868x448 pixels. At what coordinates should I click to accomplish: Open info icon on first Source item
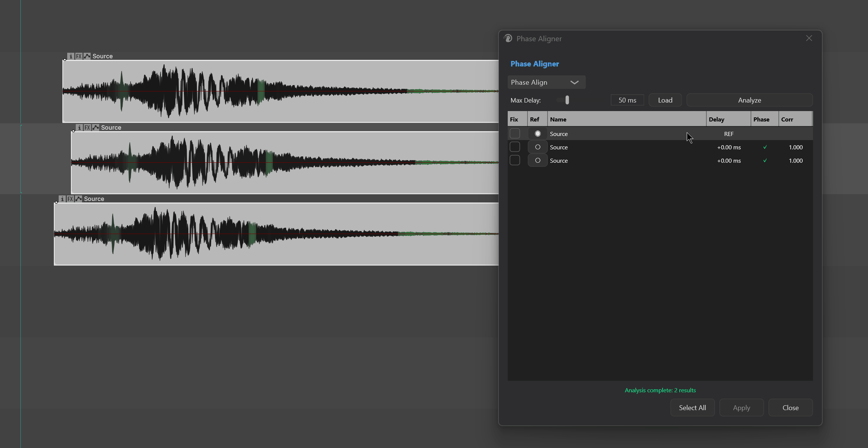(x=71, y=56)
